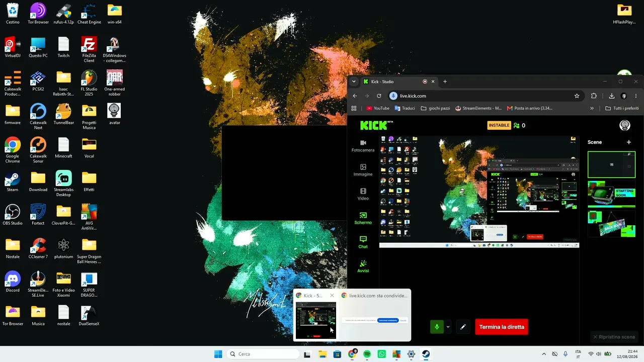Viewport: 644px width, 362px height.
Task: Switch input language ITA in the taskbar
Action: pos(578,354)
